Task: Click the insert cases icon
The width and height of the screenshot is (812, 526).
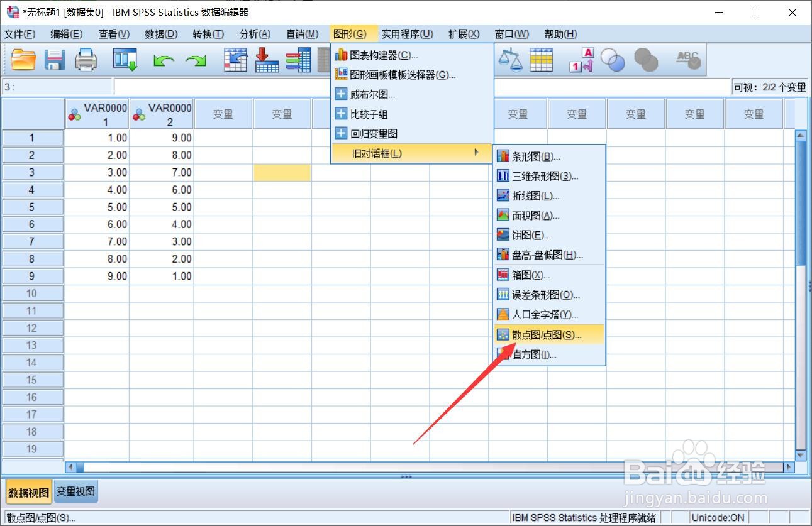Action: [x=266, y=60]
